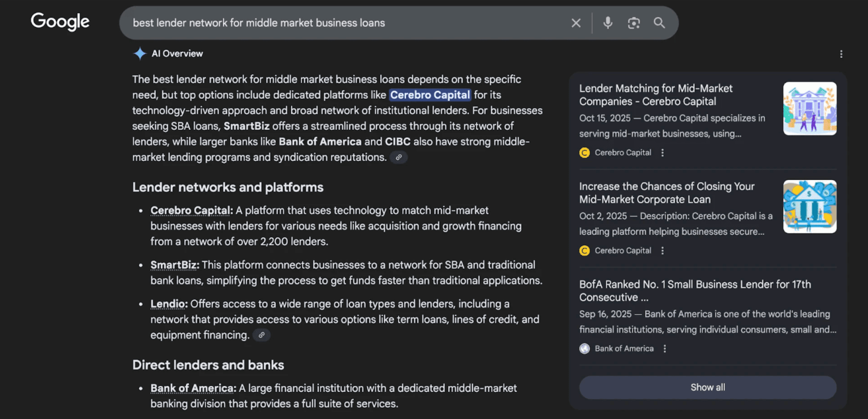Viewport: 868px width, 419px height.
Task: Open three-dot menu beside Bank of America source
Action: coord(665,349)
